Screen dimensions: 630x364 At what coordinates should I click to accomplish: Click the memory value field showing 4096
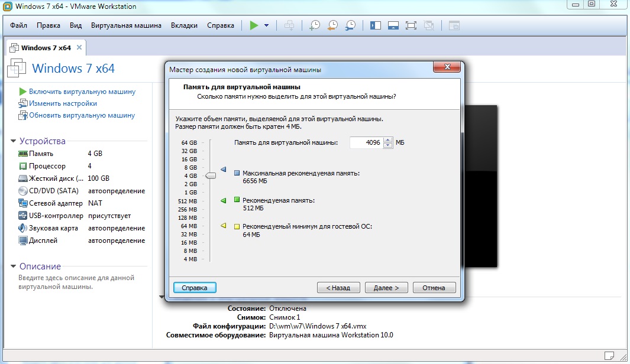[x=366, y=142]
